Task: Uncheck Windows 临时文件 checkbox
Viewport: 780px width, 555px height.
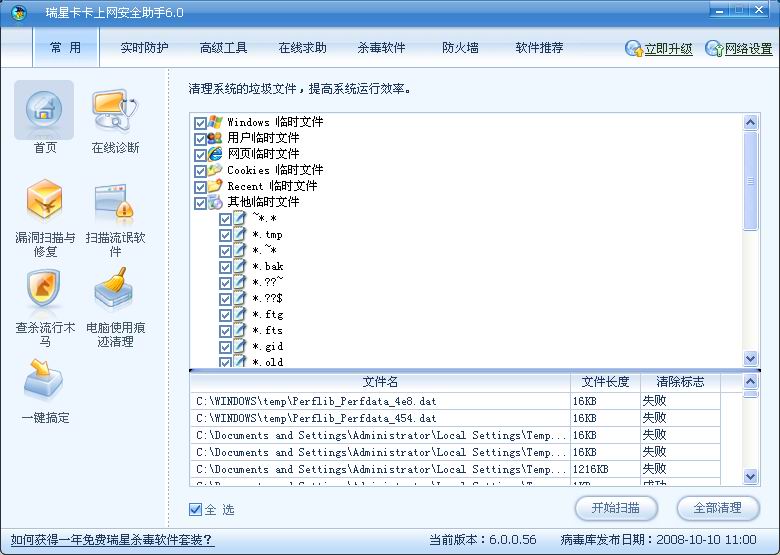Action: pos(200,123)
